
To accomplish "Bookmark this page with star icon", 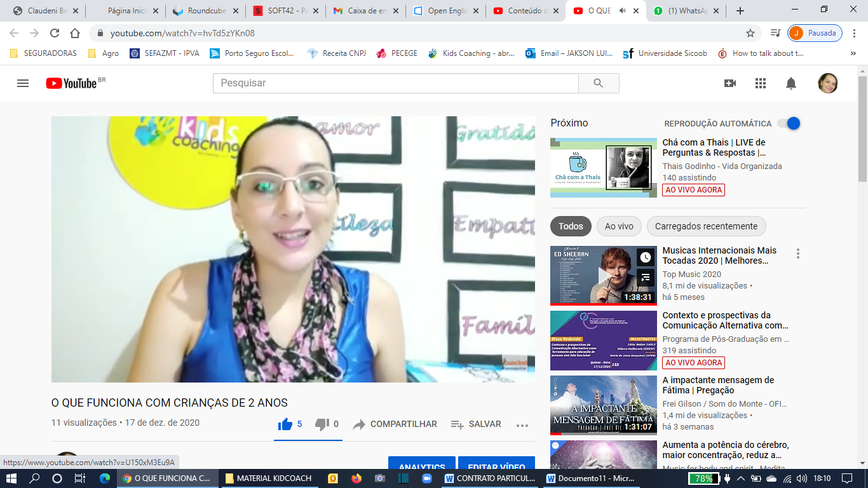I will (750, 33).
